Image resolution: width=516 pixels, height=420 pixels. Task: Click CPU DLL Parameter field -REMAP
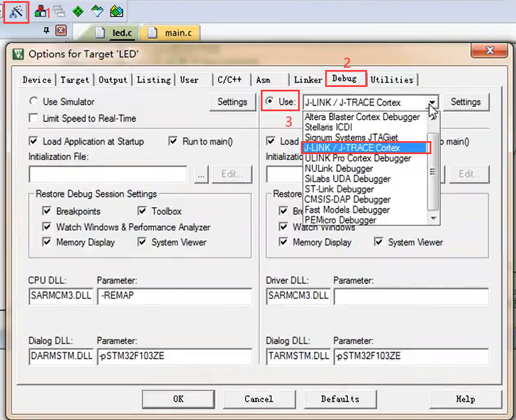(x=174, y=296)
